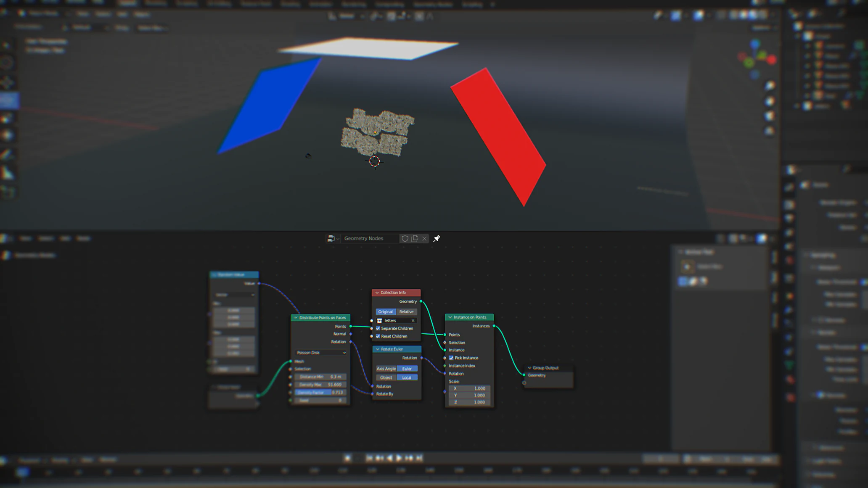This screenshot has width=868, height=488.
Task: Clear the letters collection field
Action: [413, 320]
